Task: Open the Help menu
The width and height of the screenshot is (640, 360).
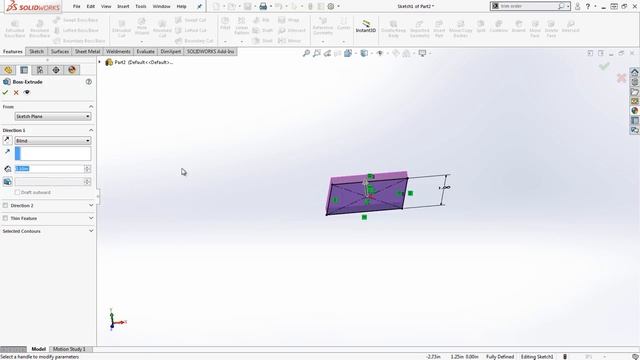Action: click(181, 7)
